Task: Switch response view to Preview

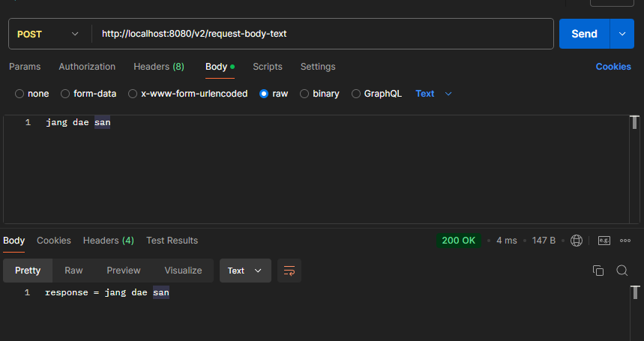Action: click(x=124, y=271)
